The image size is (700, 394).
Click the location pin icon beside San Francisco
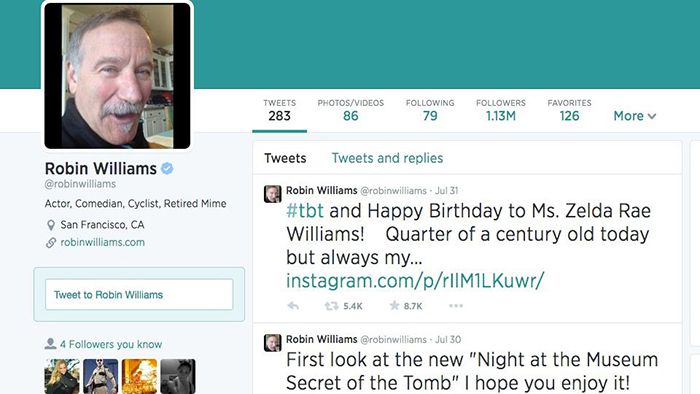point(51,225)
